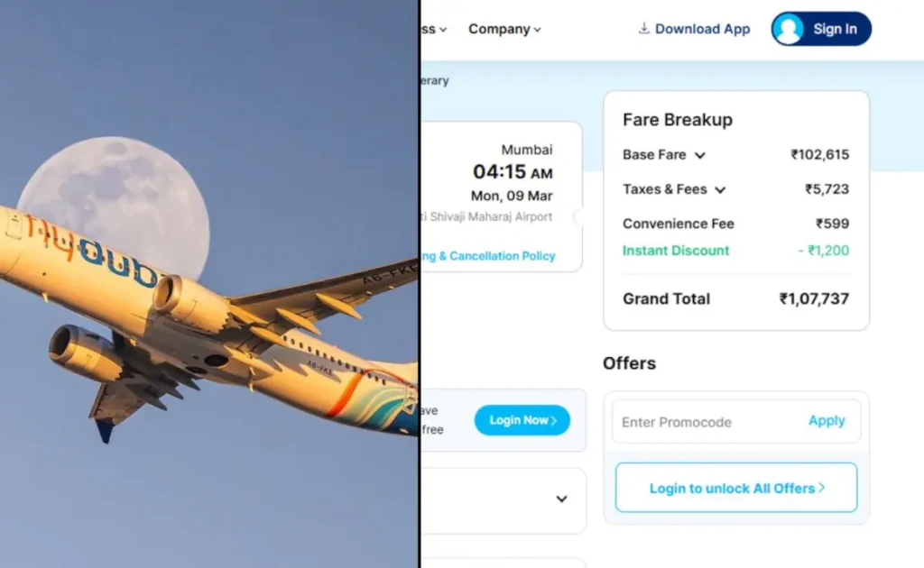Viewport: 924px width, 568px height.
Task: Click the chevron icon next to Company
Action: 536,30
